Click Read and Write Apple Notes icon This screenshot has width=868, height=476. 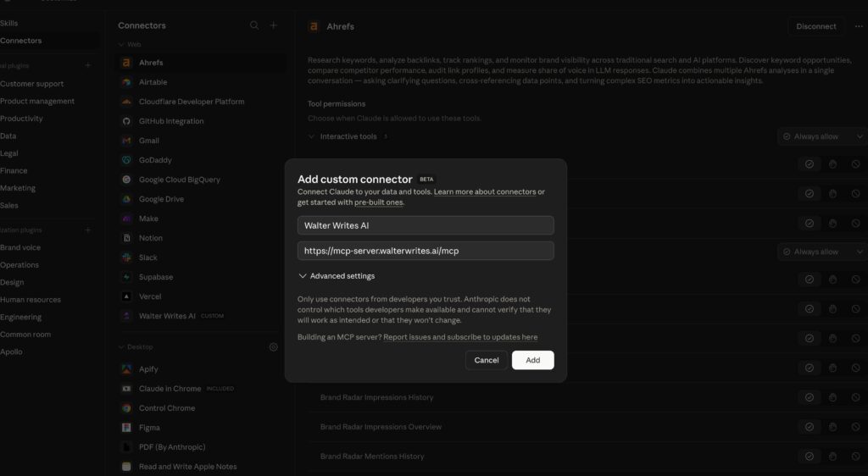[126, 467]
